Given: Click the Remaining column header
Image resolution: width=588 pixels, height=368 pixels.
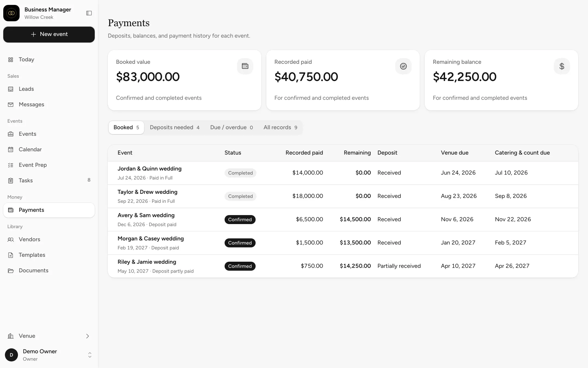Looking at the screenshot, I should [x=357, y=153].
